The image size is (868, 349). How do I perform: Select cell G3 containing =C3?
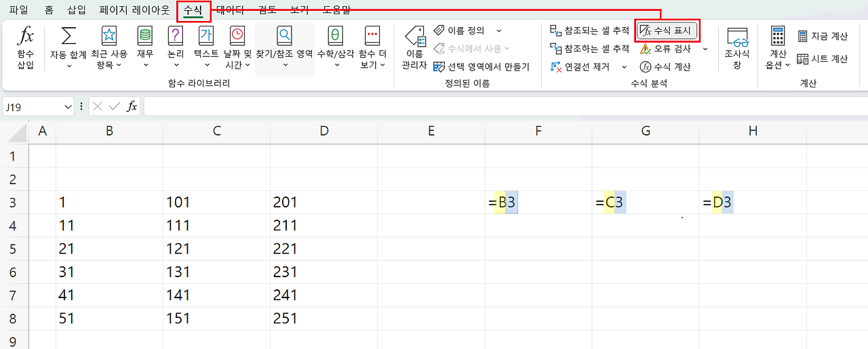pyautogui.click(x=646, y=203)
